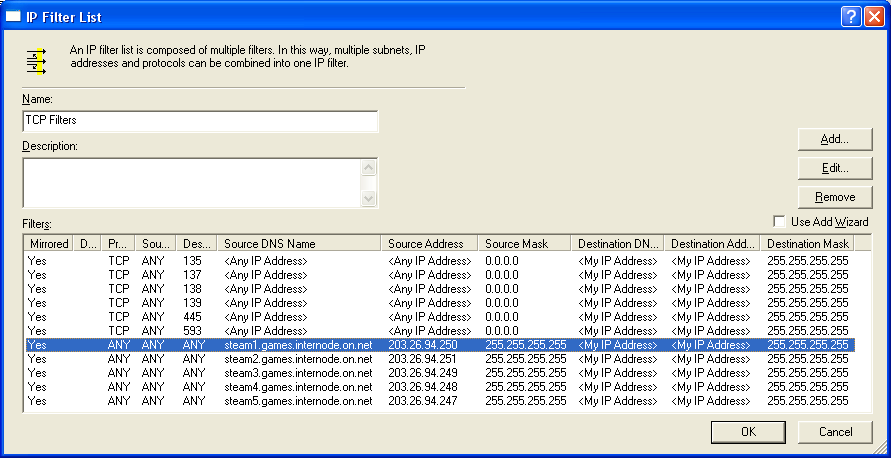The height and width of the screenshot is (458, 891).
Task: Select the steam5.games.internode.on.net row
Action: [439, 401]
